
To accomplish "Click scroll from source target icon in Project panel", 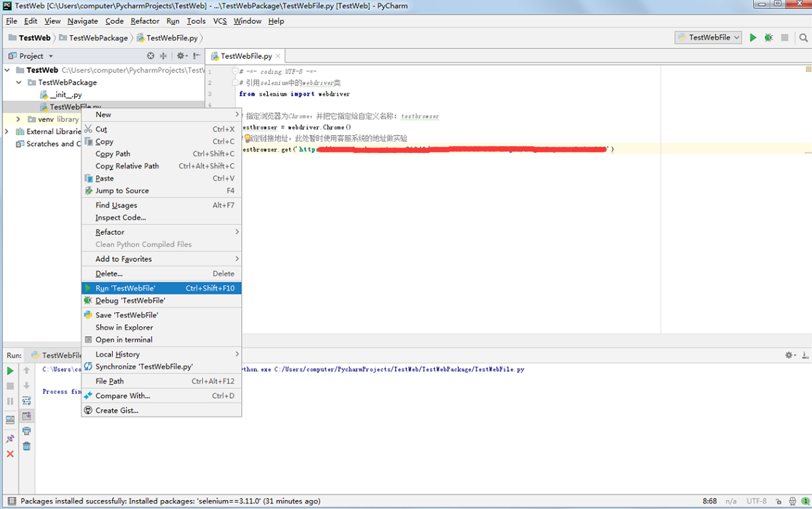I will click(x=151, y=56).
